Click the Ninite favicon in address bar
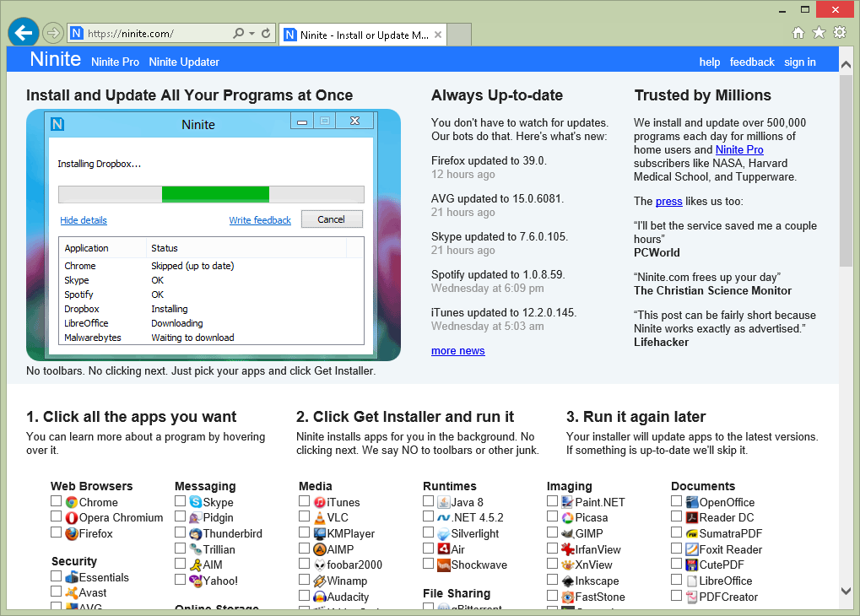This screenshot has width=860, height=616. [77, 34]
